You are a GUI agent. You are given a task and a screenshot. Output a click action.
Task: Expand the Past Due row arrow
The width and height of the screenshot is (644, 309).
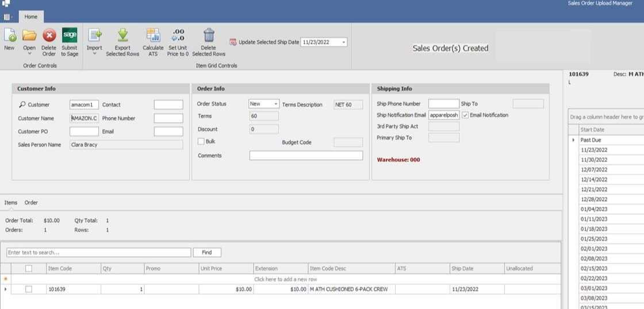click(x=573, y=140)
